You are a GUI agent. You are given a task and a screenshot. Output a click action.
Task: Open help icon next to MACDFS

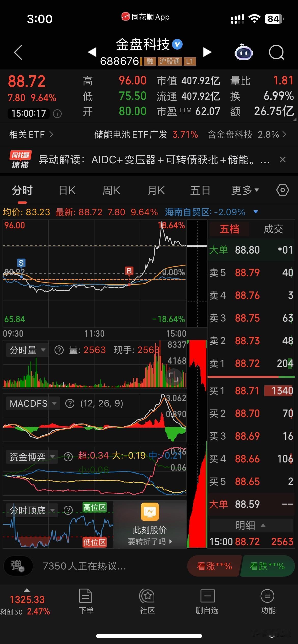point(70,403)
